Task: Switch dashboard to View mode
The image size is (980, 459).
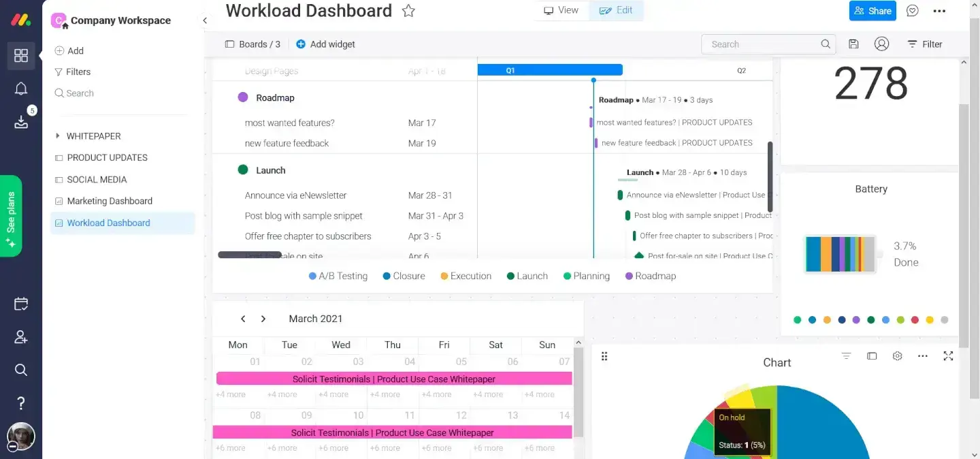Action: [x=561, y=10]
